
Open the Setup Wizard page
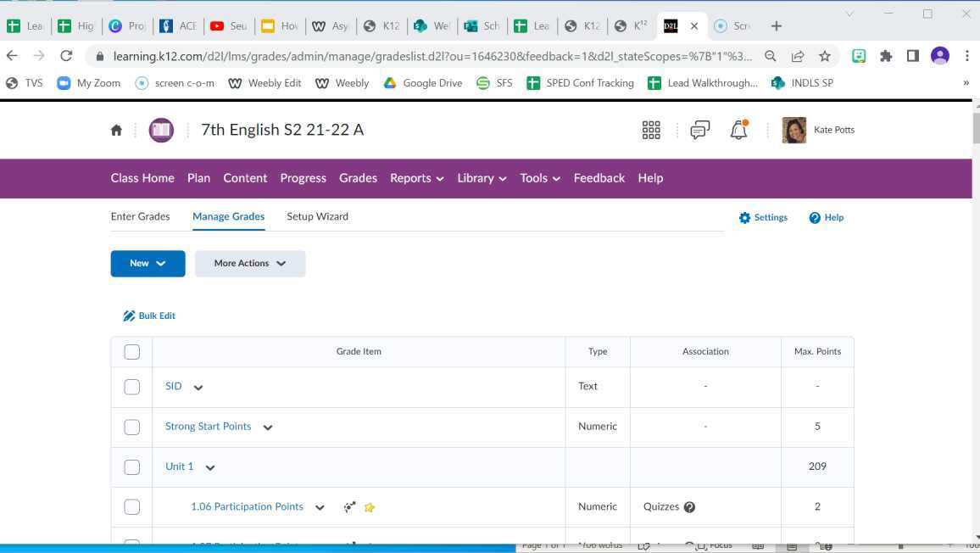tap(317, 216)
